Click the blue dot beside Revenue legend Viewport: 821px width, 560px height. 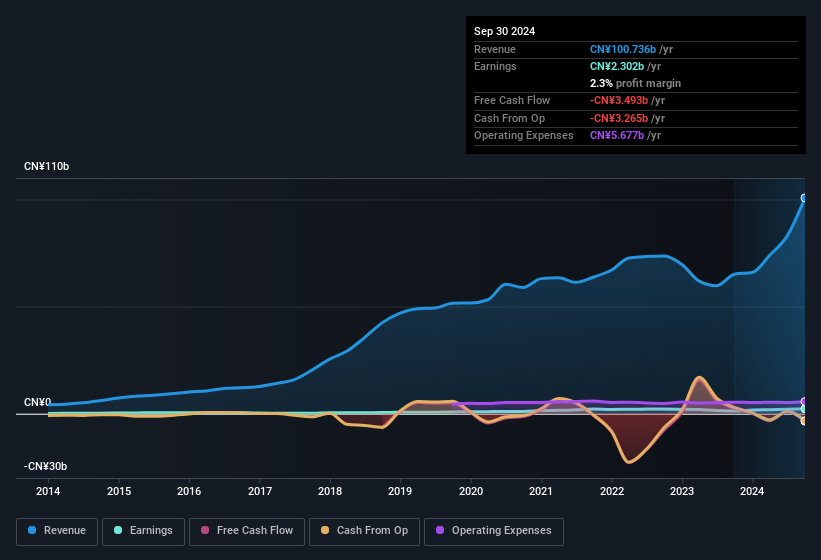[33, 531]
